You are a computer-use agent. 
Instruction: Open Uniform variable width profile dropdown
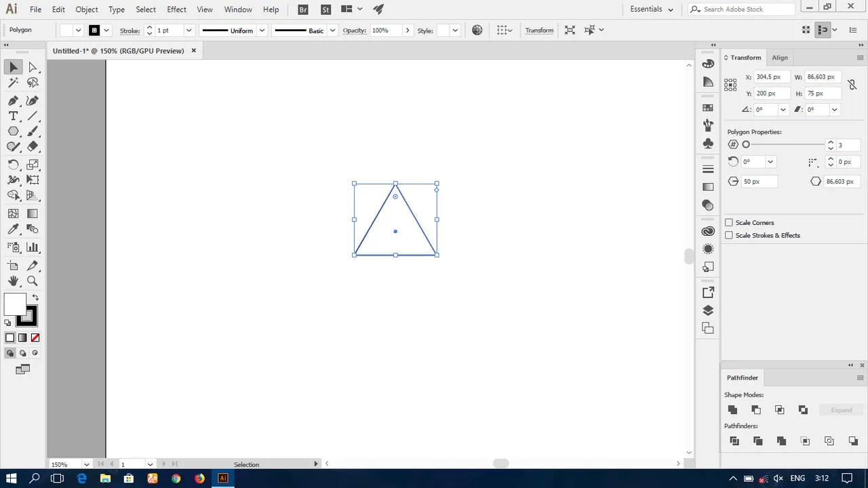pyautogui.click(x=262, y=30)
